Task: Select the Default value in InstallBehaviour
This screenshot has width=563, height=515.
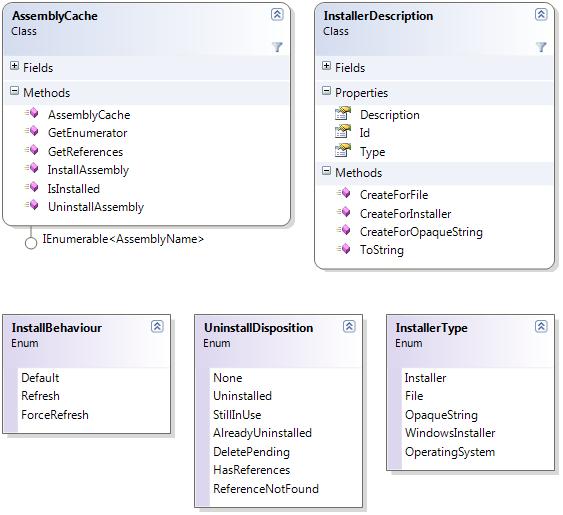Action: coord(40,378)
